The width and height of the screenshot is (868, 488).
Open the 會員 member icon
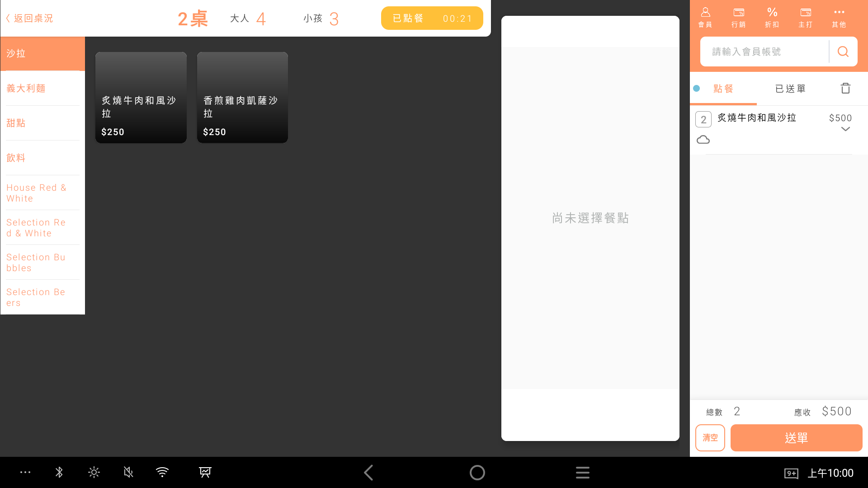[x=705, y=17]
